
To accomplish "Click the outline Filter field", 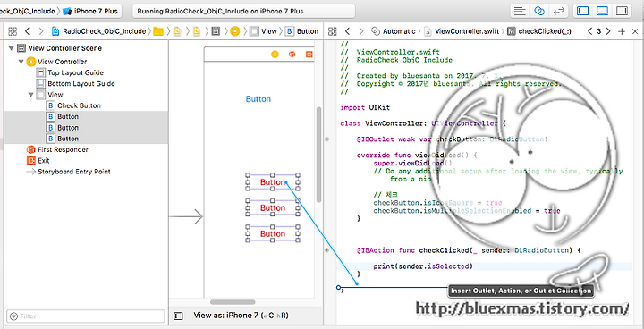I will click(x=86, y=316).
